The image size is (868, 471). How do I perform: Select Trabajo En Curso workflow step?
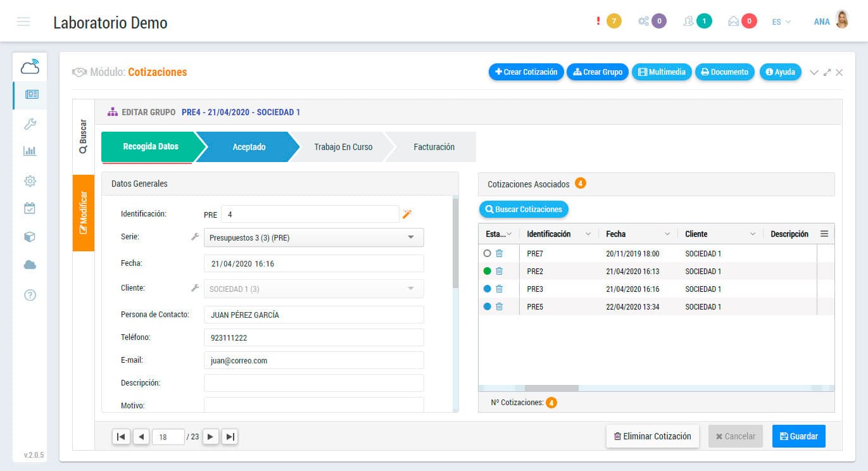coord(343,147)
